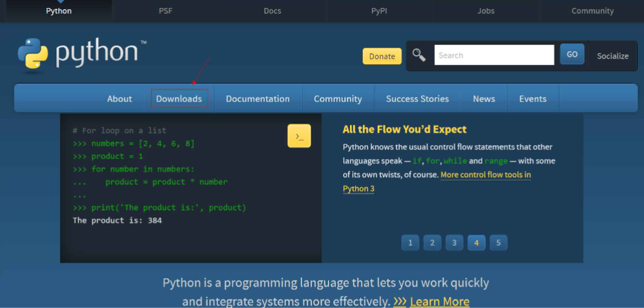The width and height of the screenshot is (644, 308).
Task: Click the GO search button
Action: 572,54
